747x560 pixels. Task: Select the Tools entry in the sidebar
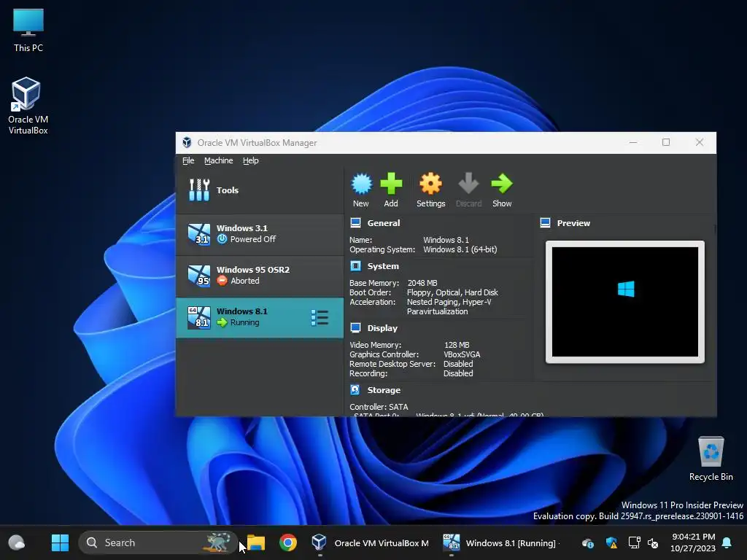(x=260, y=190)
